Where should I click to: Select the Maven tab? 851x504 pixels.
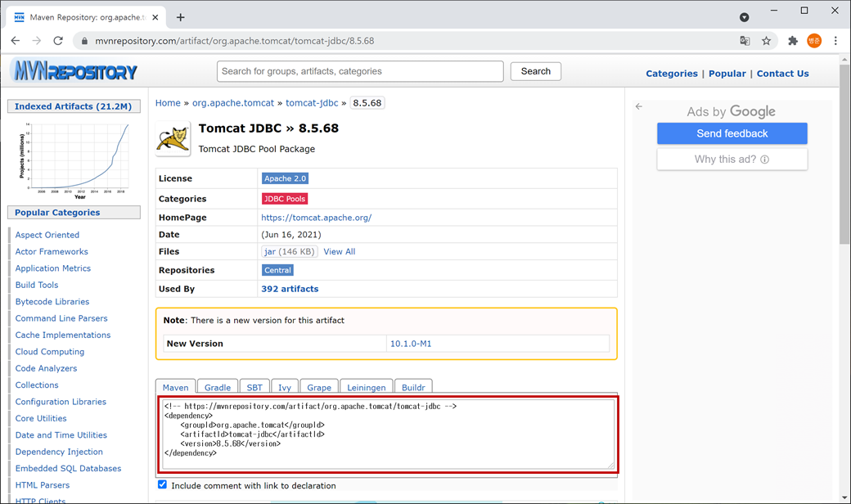point(175,386)
